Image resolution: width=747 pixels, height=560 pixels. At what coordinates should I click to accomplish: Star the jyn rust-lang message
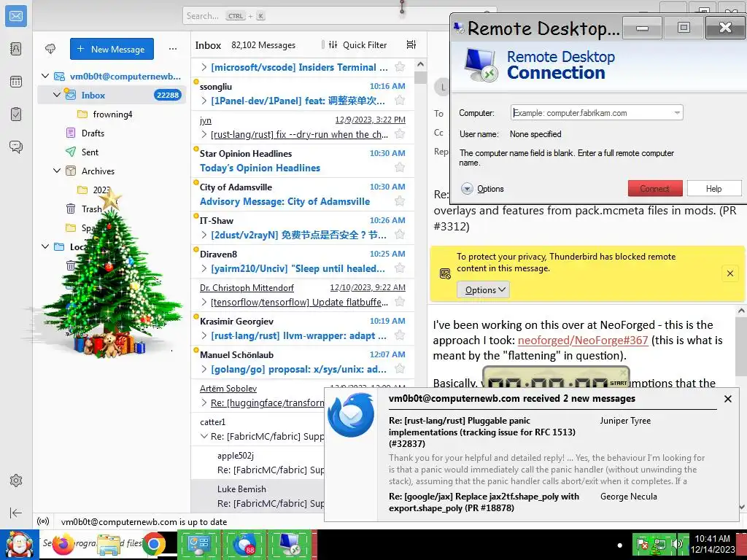point(400,134)
